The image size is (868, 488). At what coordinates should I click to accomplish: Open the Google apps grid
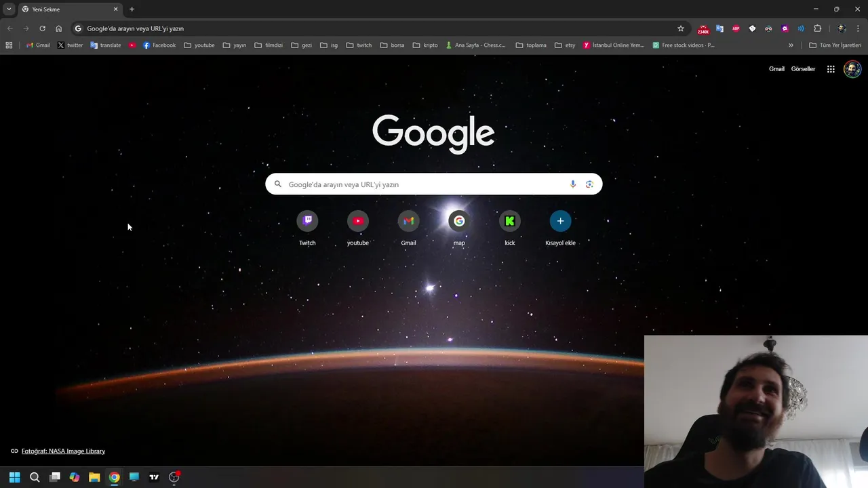pos(831,69)
